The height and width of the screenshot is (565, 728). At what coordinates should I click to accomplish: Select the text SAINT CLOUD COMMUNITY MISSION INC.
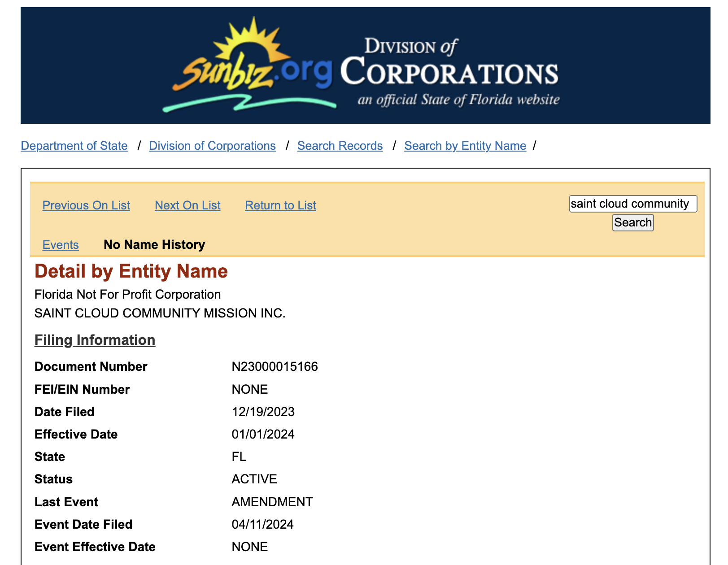(160, 313)
